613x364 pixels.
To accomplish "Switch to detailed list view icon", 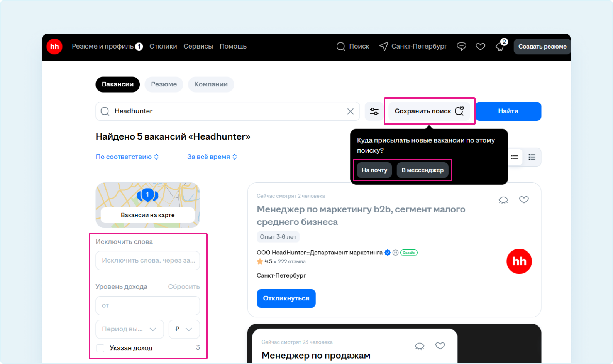I will (532, 157).
